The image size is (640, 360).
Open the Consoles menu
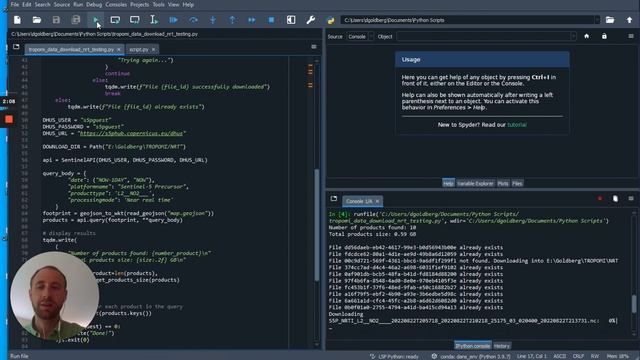[x=116, y=4]
